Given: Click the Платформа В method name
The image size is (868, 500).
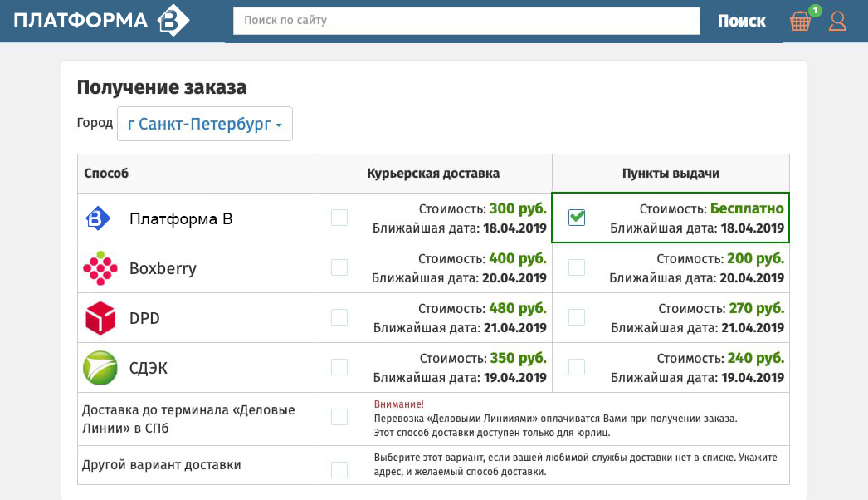Looking at the screenshot, I should (x=181, y=219).
